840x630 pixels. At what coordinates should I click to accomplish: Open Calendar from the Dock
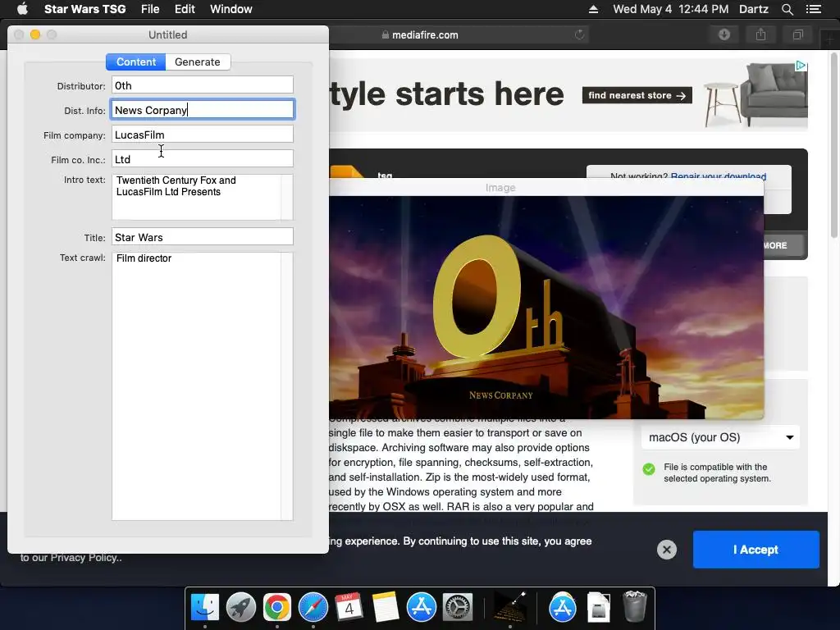click(x=349, y=608)
